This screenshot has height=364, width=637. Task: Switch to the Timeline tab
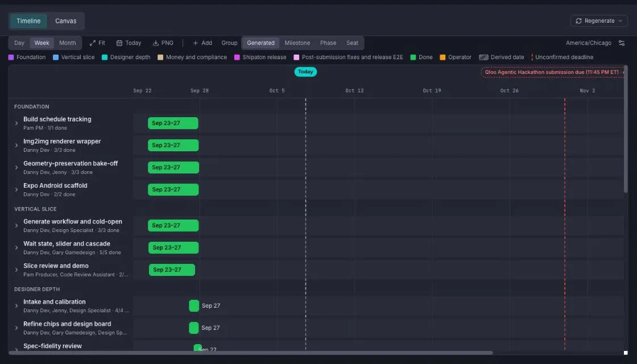28,20
